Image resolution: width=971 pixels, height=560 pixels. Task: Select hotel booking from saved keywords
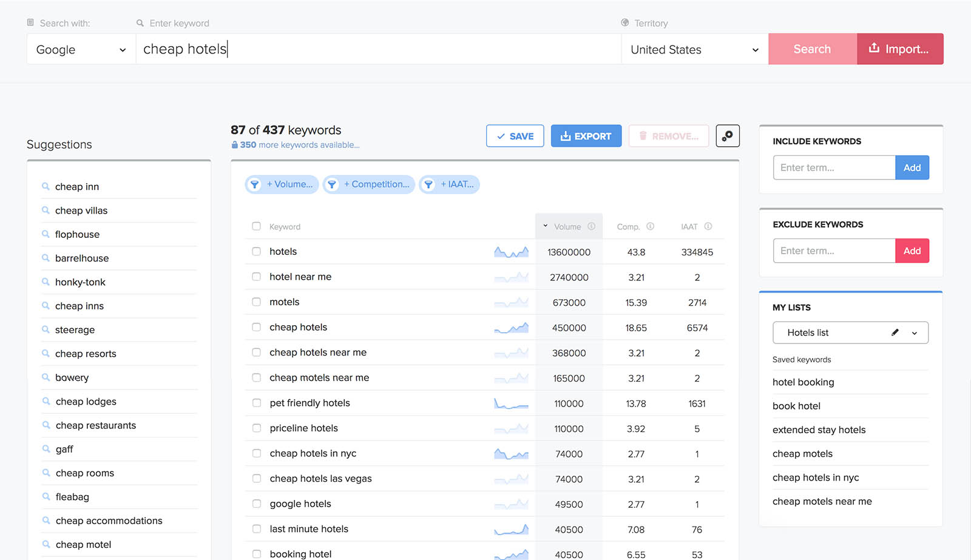pyautogui.click(x=804, y=382)
